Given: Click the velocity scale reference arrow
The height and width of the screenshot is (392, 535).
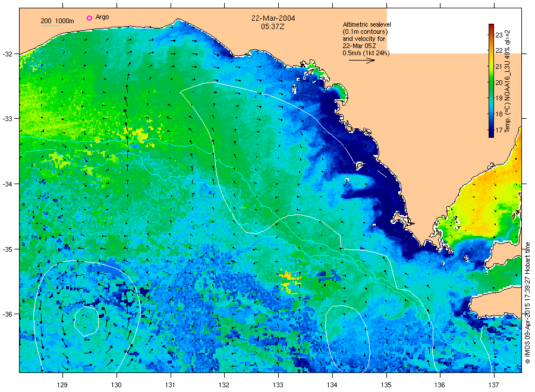Looking at the screenshot, I should point(362,61).
